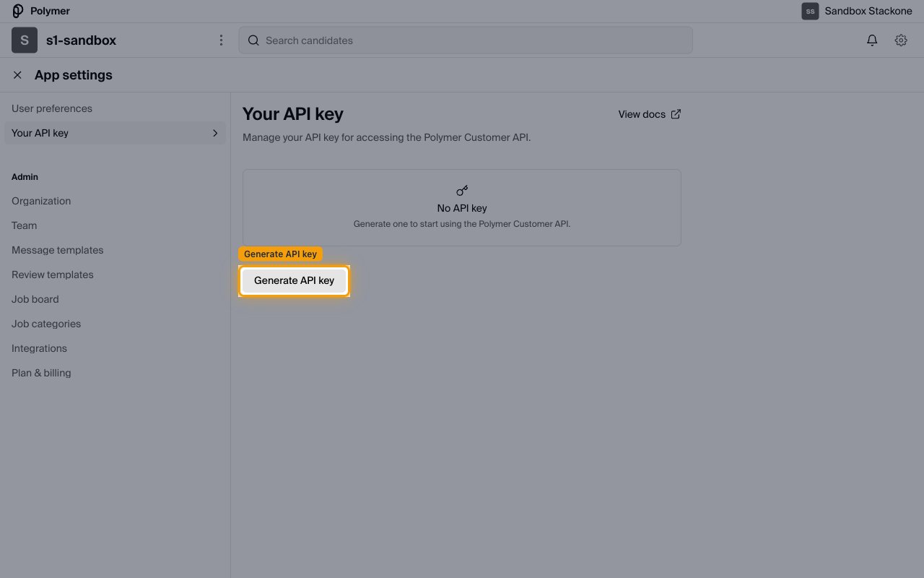924x578 pixels.
Task: Close App settings with the X icon
Action: (17, 75)
